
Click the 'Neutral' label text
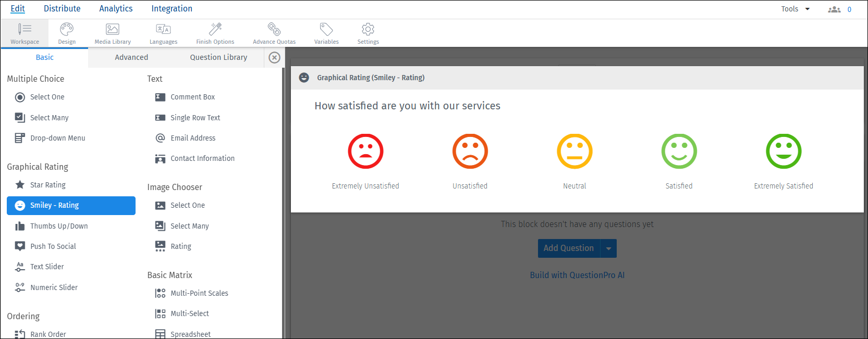[574, 186]
